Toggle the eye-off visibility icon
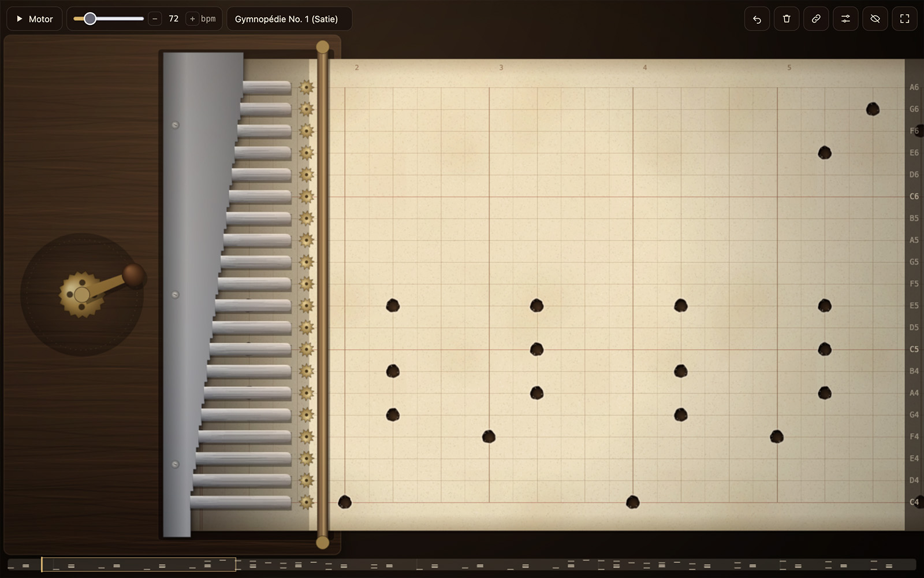This screenshot has height=578, width=924. pyautogui.click(x=875, y=19)
